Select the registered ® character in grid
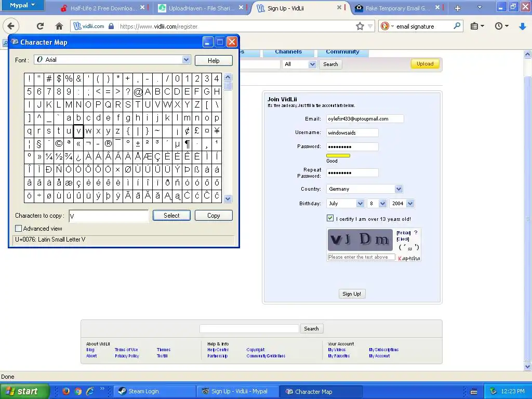This screenshot has height=399, width=532. click(108, 143)
